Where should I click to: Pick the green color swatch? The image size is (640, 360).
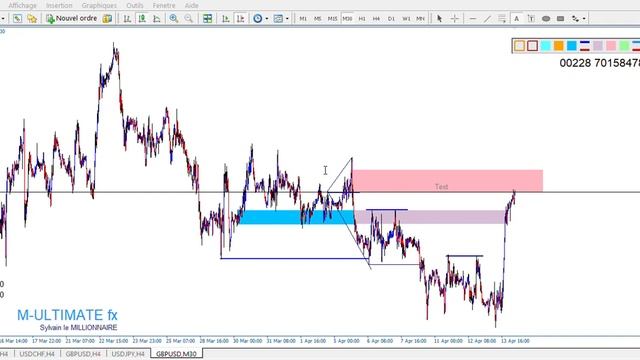[624, 46]
